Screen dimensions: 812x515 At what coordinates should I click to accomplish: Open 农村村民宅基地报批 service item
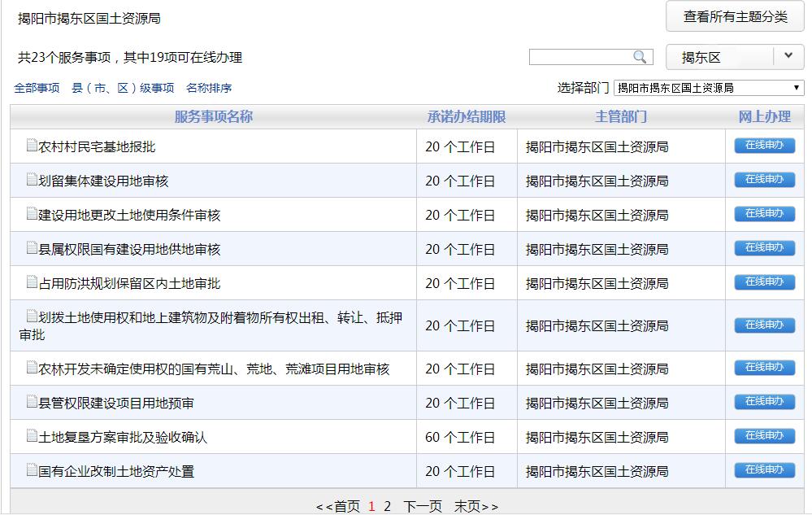97,147
